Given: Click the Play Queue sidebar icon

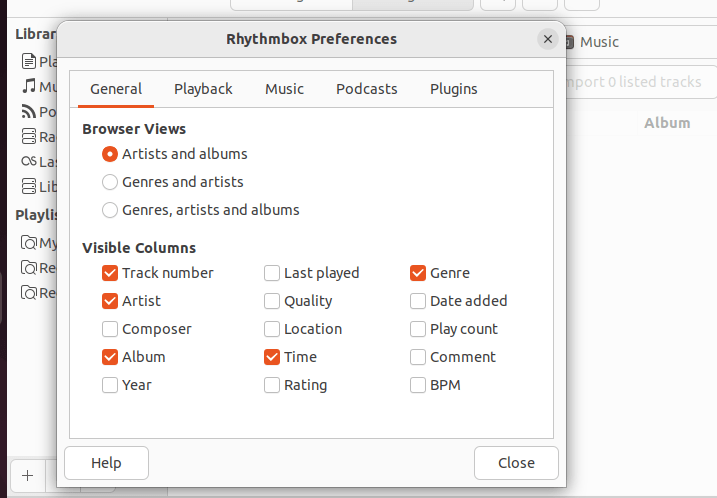Looking at the screenshot, I should tap(28, 61).
